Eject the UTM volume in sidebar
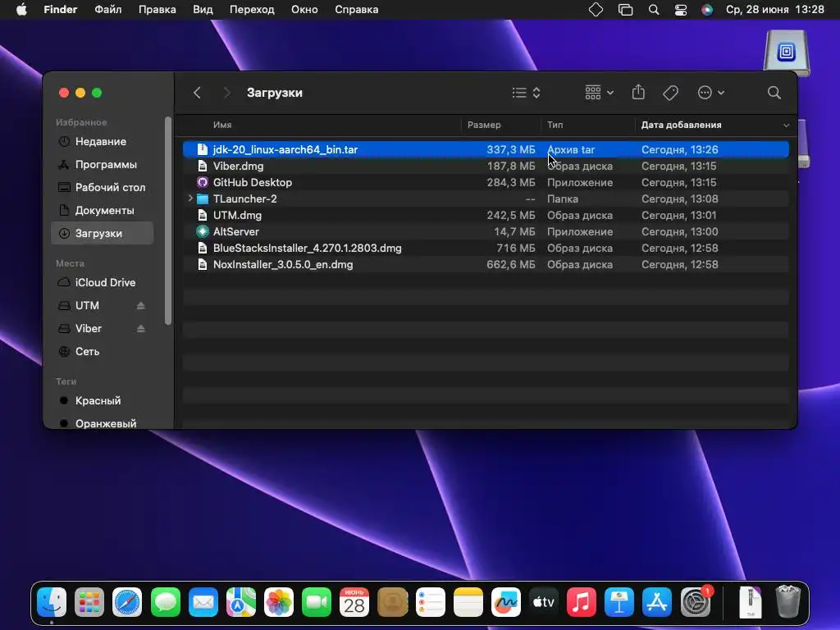The width and height of the screenshot is (840, 630). click(140, 305)
